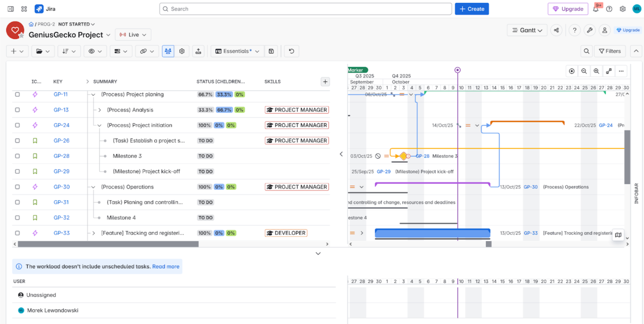Viewport: 644px width, 324px height.
Task: Follow the Read more link
Action: click(x=166, y=266)
